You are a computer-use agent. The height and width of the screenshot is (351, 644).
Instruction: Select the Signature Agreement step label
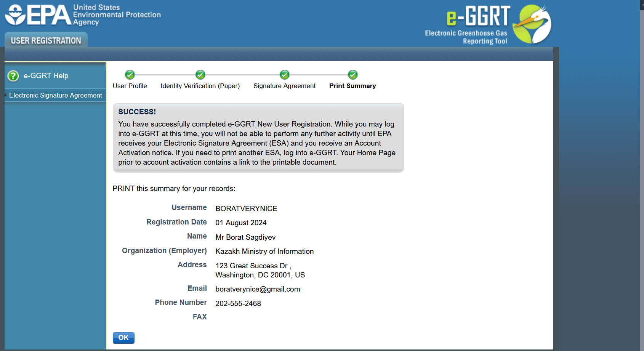pyautogui.click(x=284, y=86)
